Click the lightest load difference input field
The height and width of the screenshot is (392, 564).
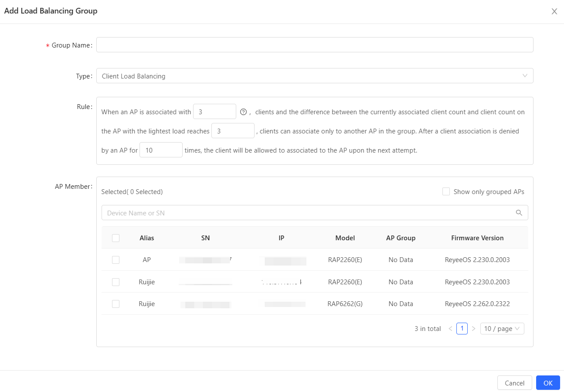tap(232, 131)
